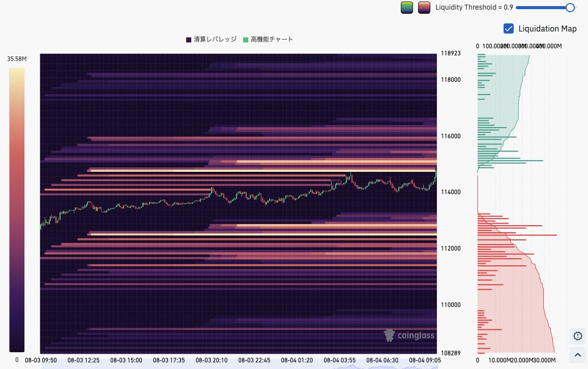588x369 pixels.
Task: Click the 08-03 15:00 time axis label
Action: pos(126,360)
